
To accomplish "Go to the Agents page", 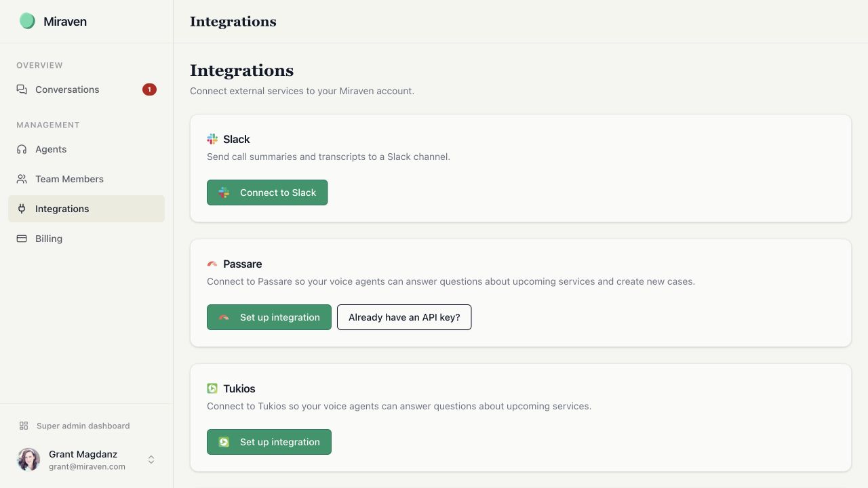I will (86, 149).
